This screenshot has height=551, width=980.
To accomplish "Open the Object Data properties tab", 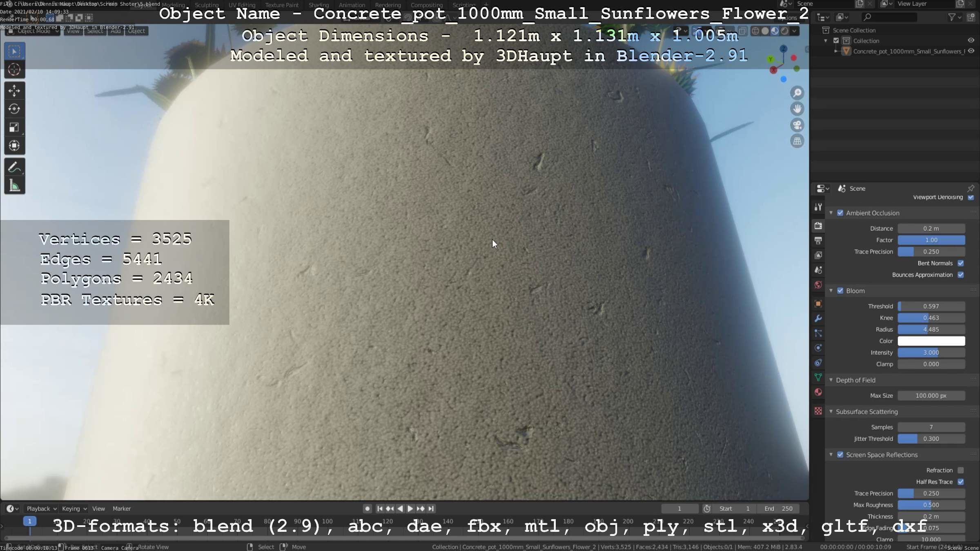I will [818, 377].
